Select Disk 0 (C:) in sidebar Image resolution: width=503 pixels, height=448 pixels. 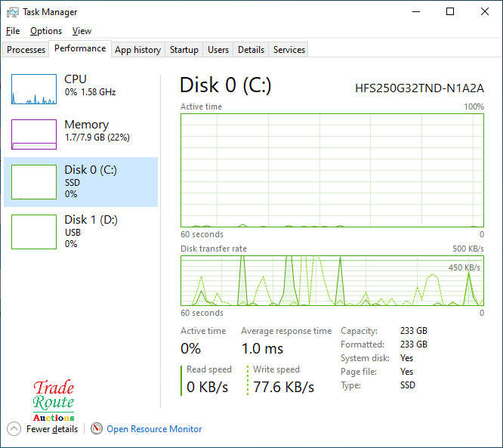81,182
